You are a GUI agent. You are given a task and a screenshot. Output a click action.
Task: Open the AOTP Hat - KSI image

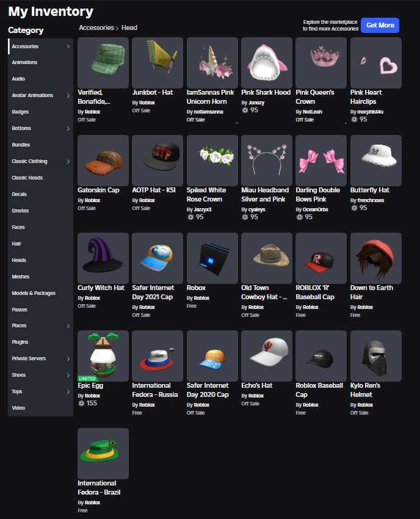click(157, 160)
